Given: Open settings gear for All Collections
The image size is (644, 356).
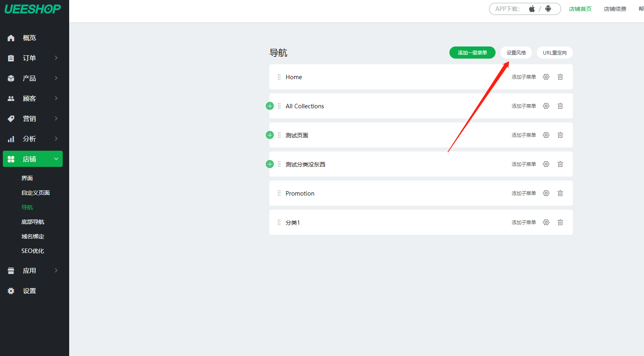Looking at the screenshot, I should point(546,106).
